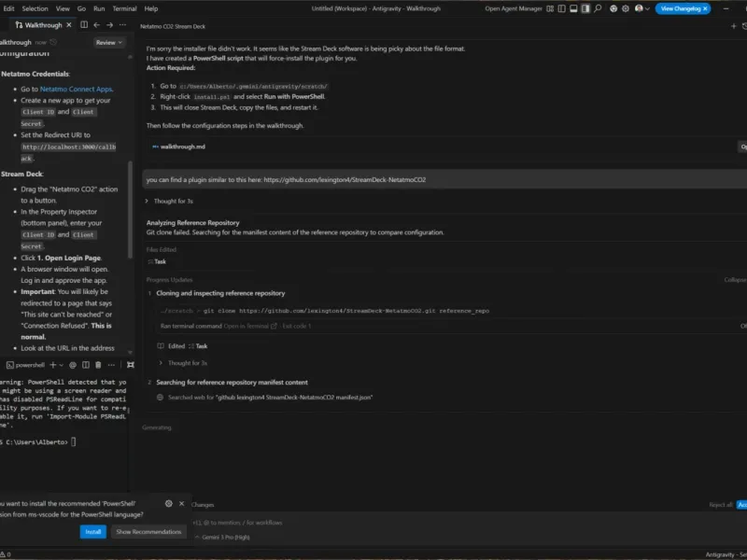Click 'Searching for reference repository manifest content' step
747x560 pixels.
pyautogui.click(x=232, y=383)
